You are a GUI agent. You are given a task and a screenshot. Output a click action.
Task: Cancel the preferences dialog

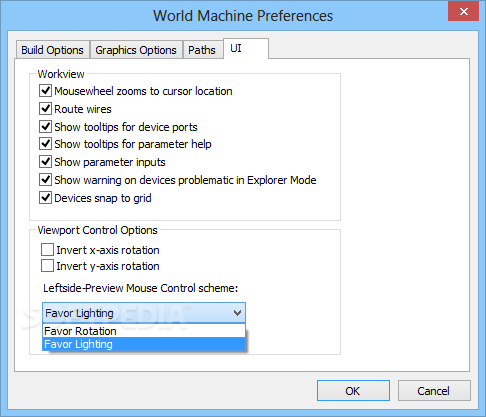point(434,391)
